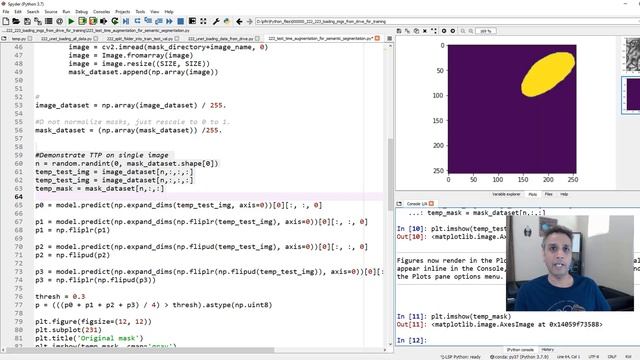
Task: Click the editor vertical scrollbar
Action: 390,175
